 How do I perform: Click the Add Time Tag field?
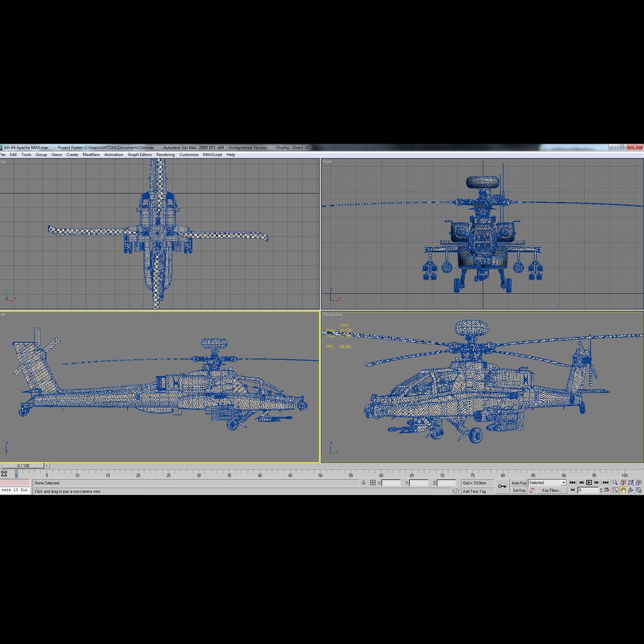pyautogui.click(x=477, y=491)
